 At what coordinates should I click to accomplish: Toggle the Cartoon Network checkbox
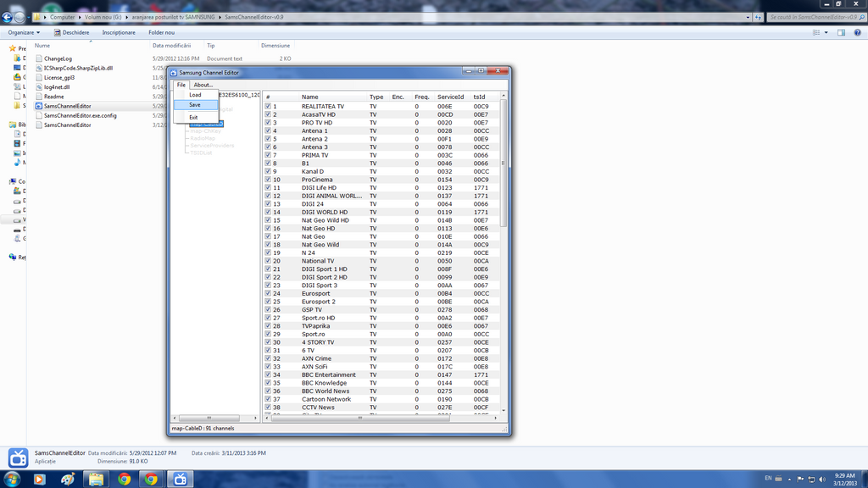click(268, 399)
